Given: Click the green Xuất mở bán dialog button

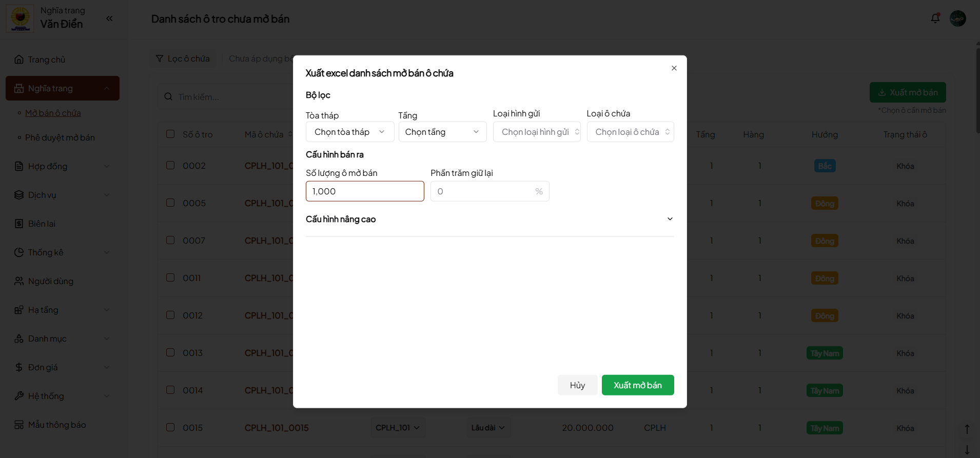Looking at the screenshot, I should 637,385.
